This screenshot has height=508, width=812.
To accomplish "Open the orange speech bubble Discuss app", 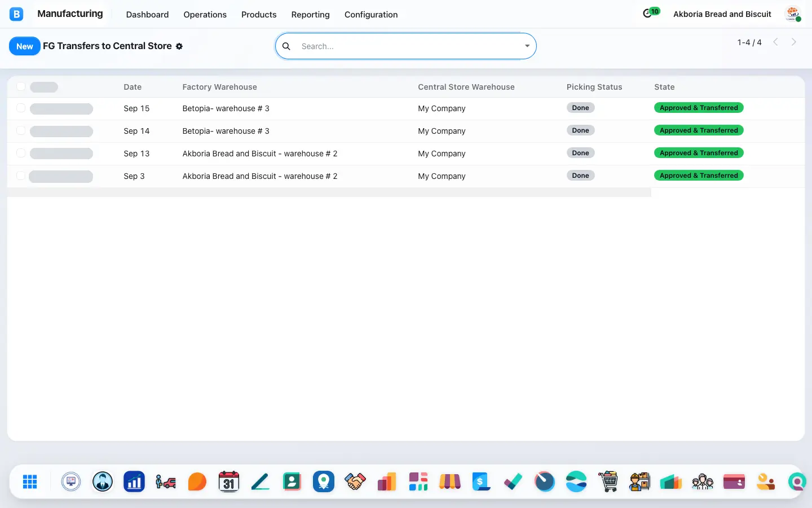I will pyautogui.click(x=197, y=481).
